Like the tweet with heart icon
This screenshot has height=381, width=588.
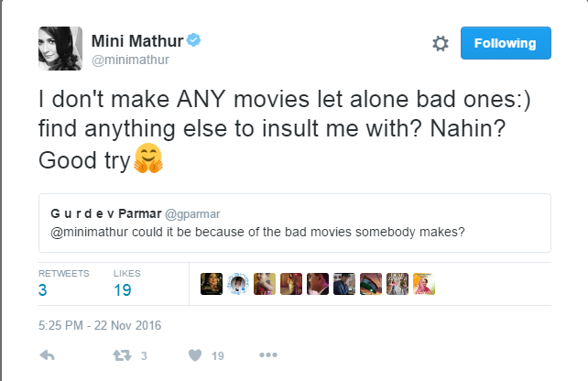coord(194,355)
